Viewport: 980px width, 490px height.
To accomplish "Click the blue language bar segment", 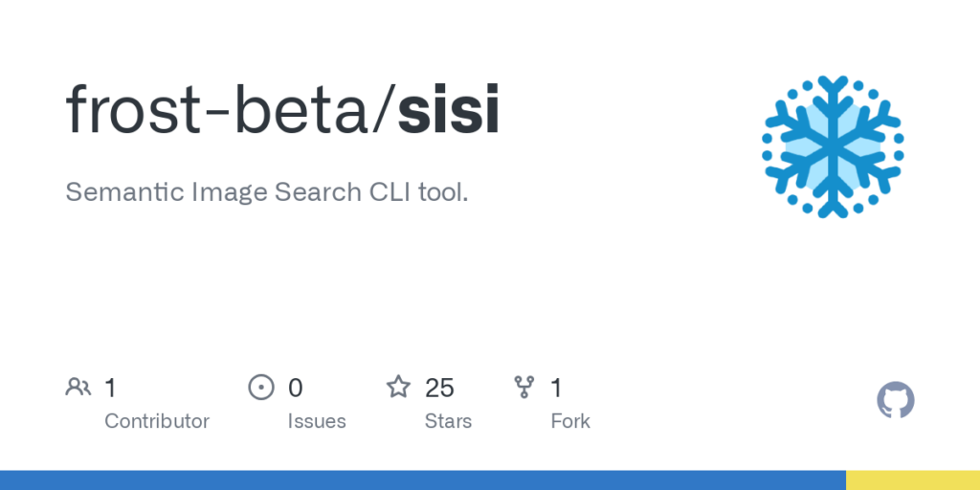I will [x=421, y=479].
